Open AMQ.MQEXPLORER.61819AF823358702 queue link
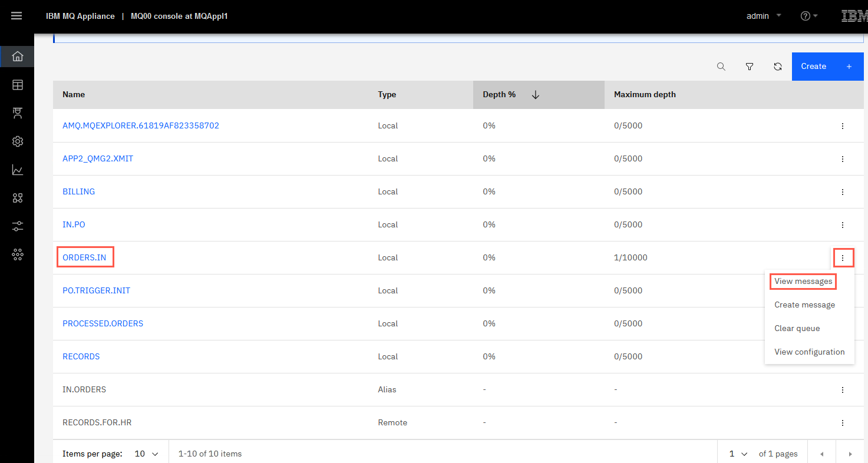The image size is (868, 463). point(141,126)
